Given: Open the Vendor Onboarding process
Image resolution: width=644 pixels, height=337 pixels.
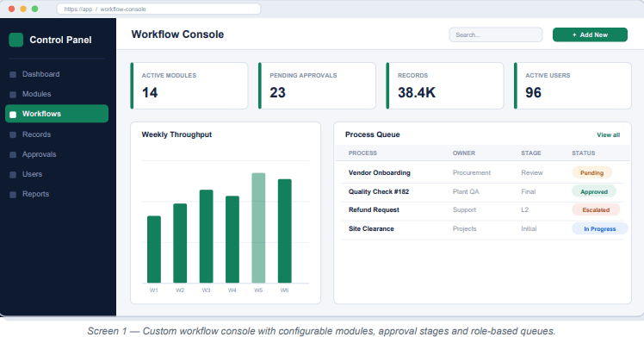Looking at the screenshot, I should (380, 172).
